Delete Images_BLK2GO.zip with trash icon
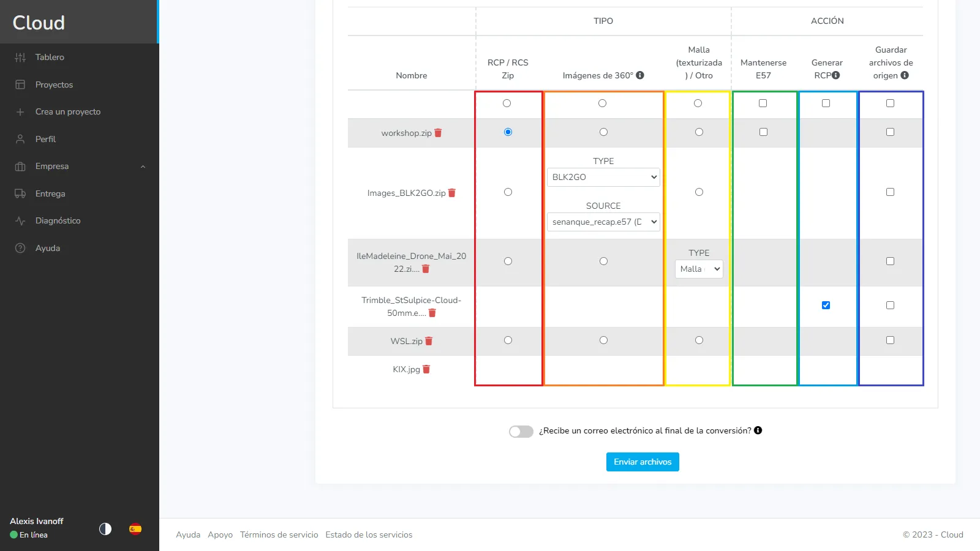 click(x=452, y=193)
